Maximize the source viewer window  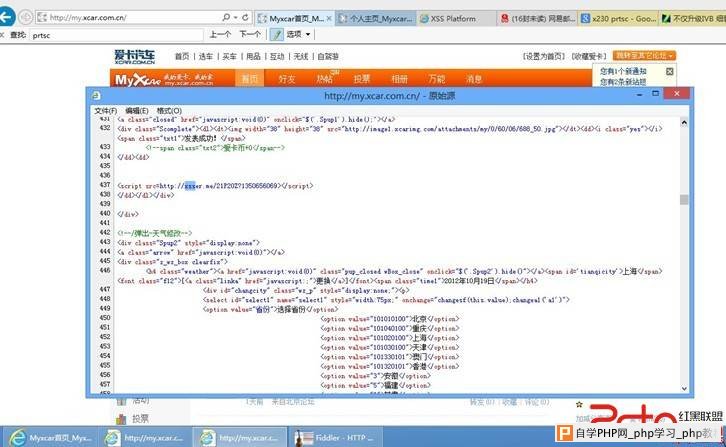(x=655, y=94)
